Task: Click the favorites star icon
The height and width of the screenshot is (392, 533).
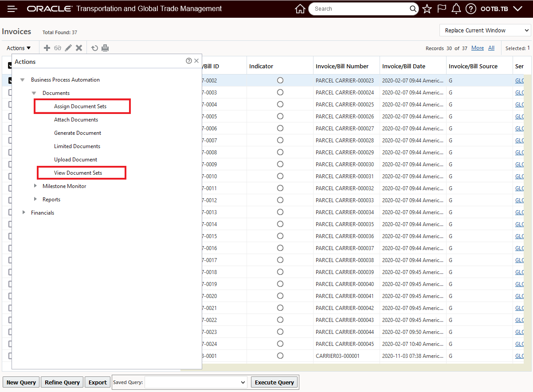Action: (x=427, y=8)
